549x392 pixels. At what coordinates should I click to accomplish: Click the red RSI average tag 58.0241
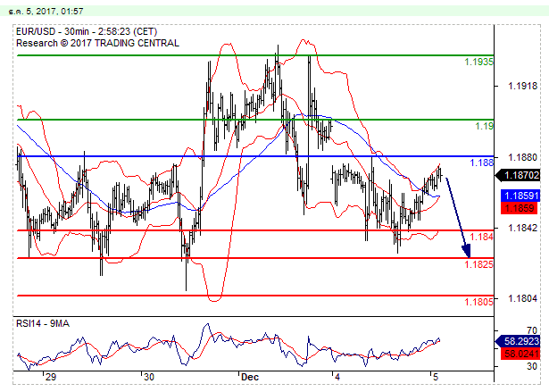(x=520, y=354)
